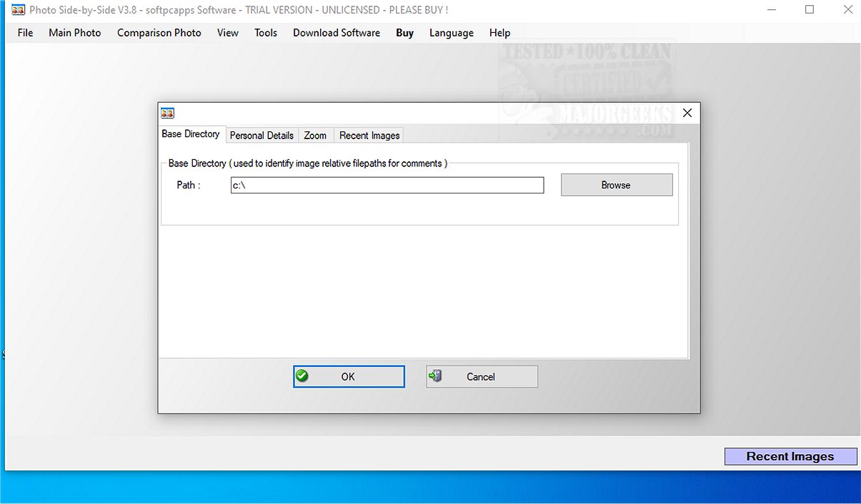Click the 'Path :' label
Image resolution: width=861 pixels, height=504 pixels.
click(x=189, y=186)
